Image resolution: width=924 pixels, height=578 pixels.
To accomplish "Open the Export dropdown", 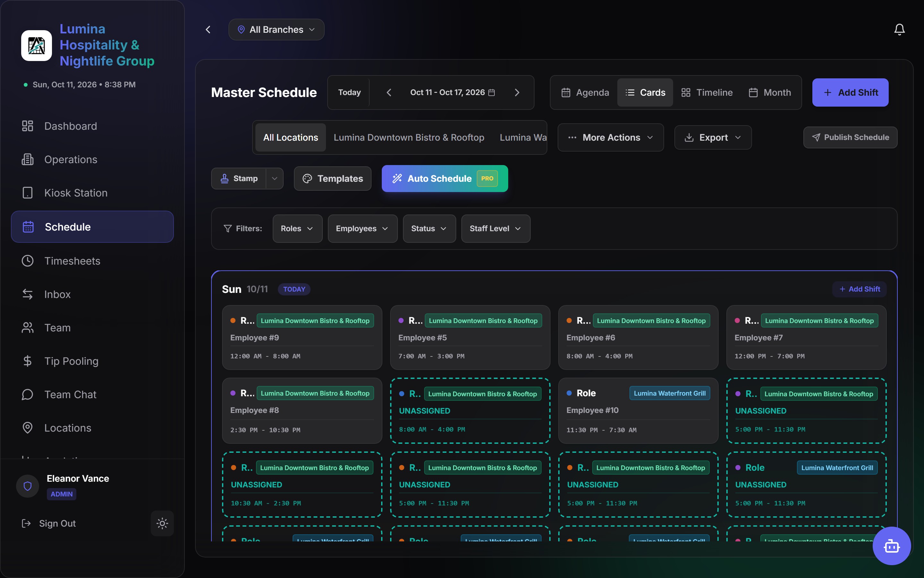I will [x=713, y=137].
